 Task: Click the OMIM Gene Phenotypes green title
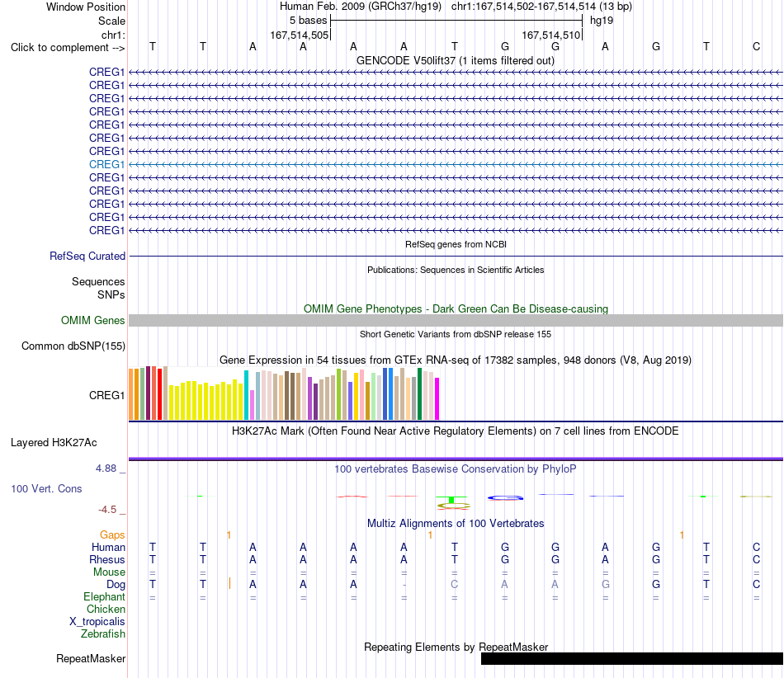tap(456, 308)
